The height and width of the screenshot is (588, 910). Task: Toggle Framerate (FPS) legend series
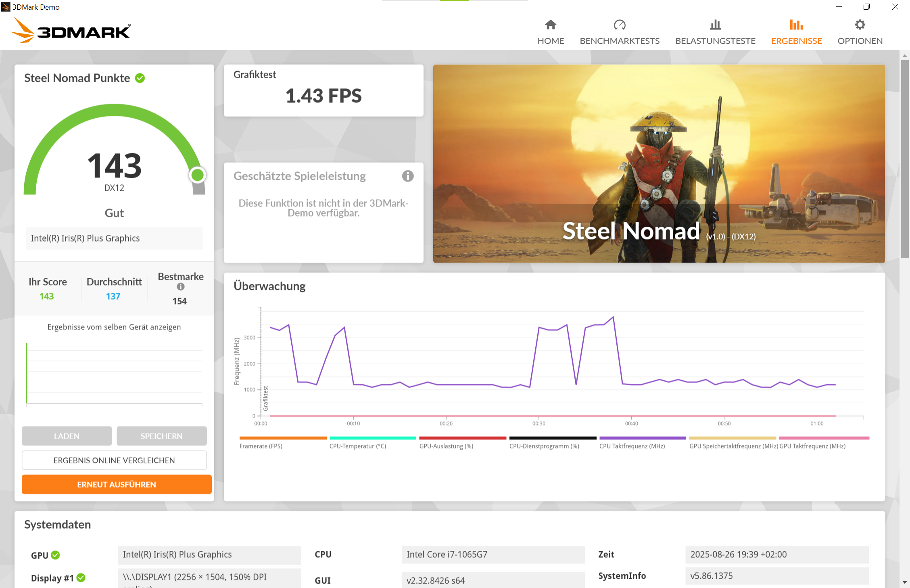click(x=261, y=446)
